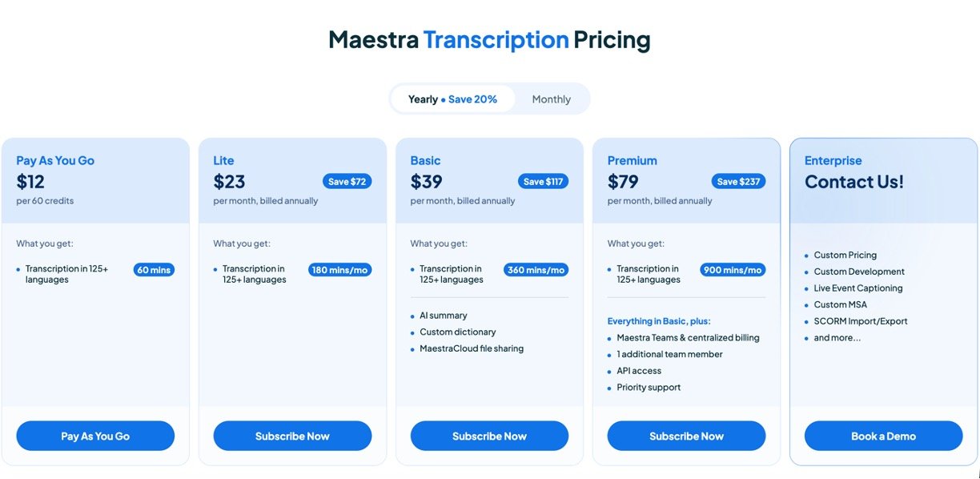Click the Save $117 badge on Basic
This screenshot has width=980, height=479.
pyautogui.click(x=543, y=182)
